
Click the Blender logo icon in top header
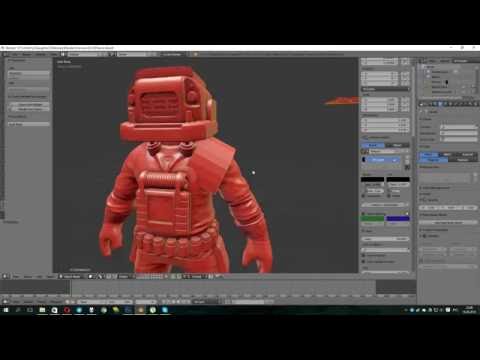195,54
